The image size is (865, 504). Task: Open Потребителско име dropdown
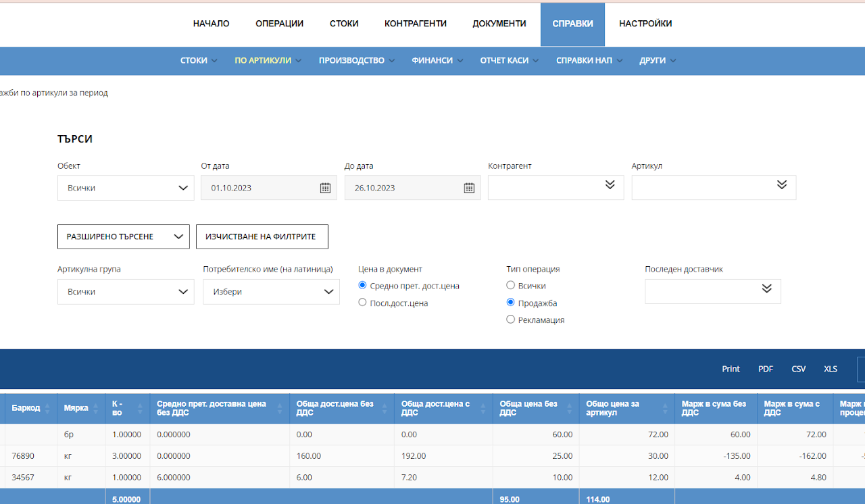tap(271, 292)
